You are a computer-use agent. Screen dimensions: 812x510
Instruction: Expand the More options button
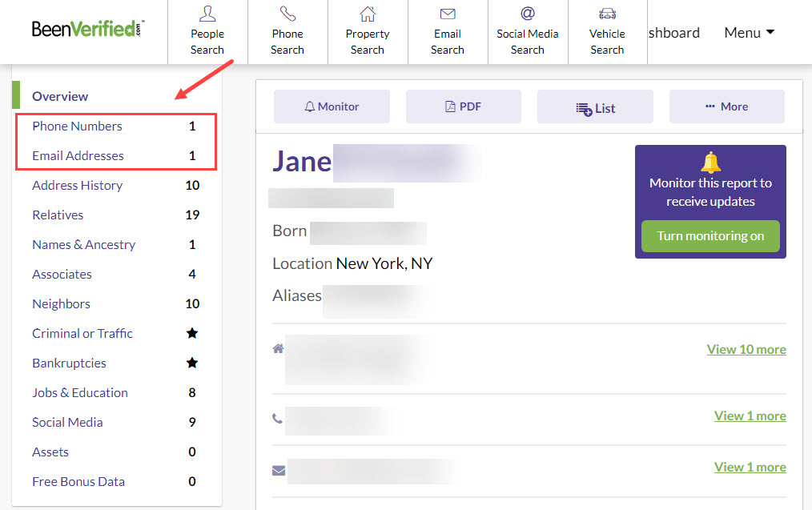(726, 106)
